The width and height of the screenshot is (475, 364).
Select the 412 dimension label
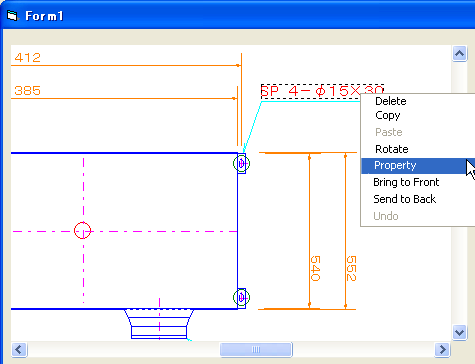click(27, 58)
